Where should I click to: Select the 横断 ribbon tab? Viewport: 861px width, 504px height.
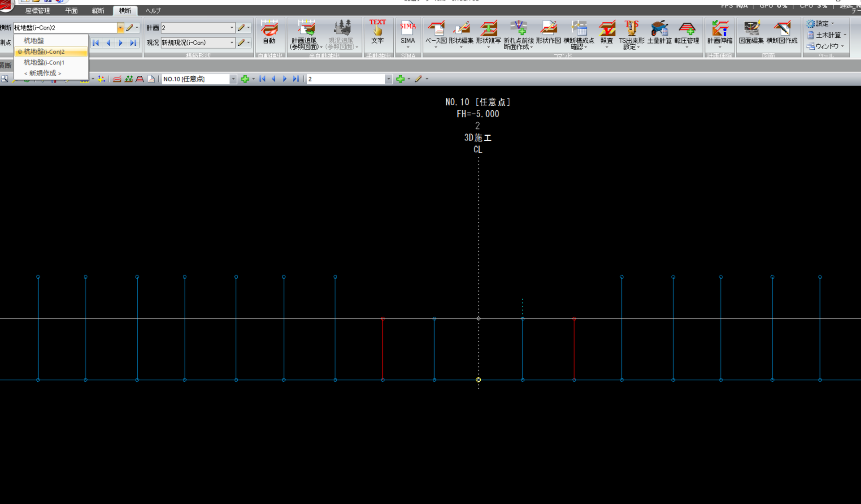[125, 10]
